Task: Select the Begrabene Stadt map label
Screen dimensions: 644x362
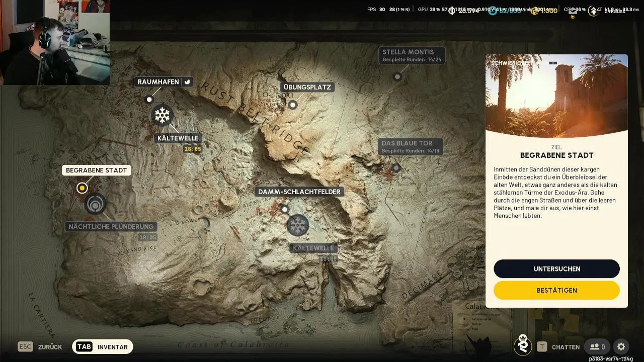Action: coord(96,170)
